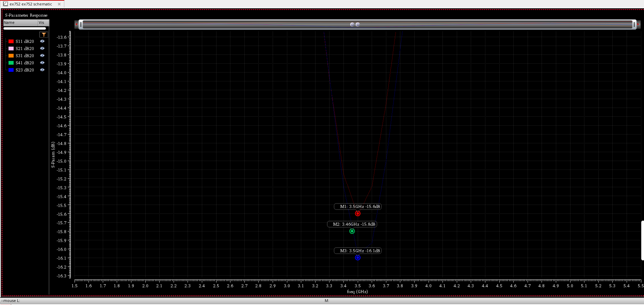Toggle visibility of S23 dB20 trace
644x305 pixels.
tap(42, 70)
